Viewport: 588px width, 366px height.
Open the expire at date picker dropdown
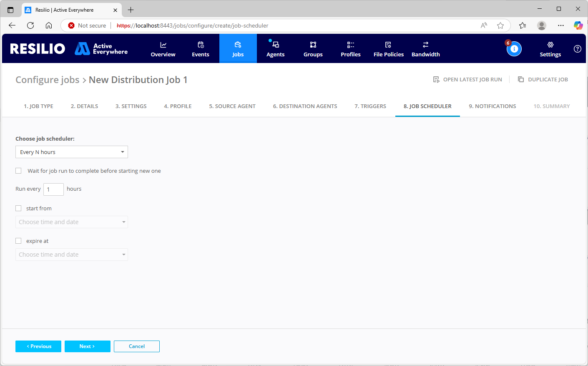tap(72, 255)
